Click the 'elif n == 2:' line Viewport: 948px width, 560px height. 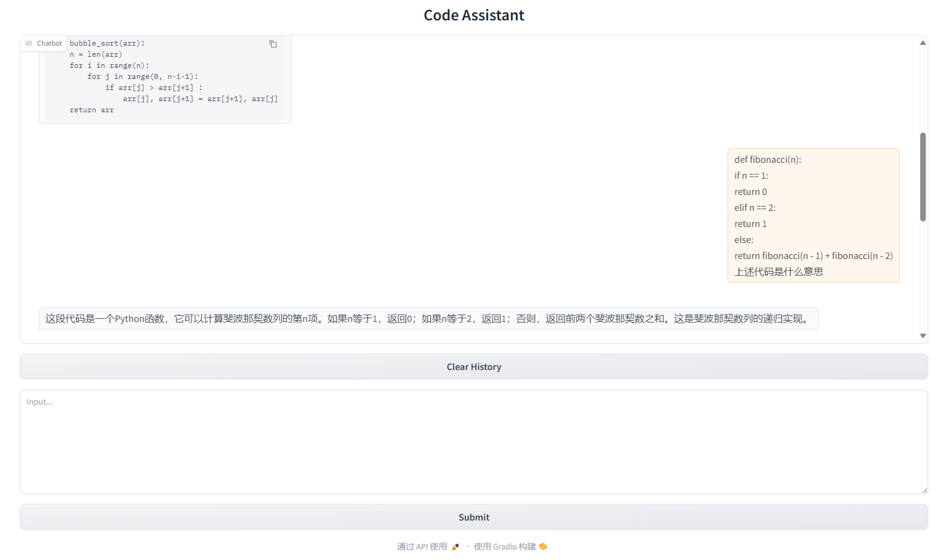point(755,208)
